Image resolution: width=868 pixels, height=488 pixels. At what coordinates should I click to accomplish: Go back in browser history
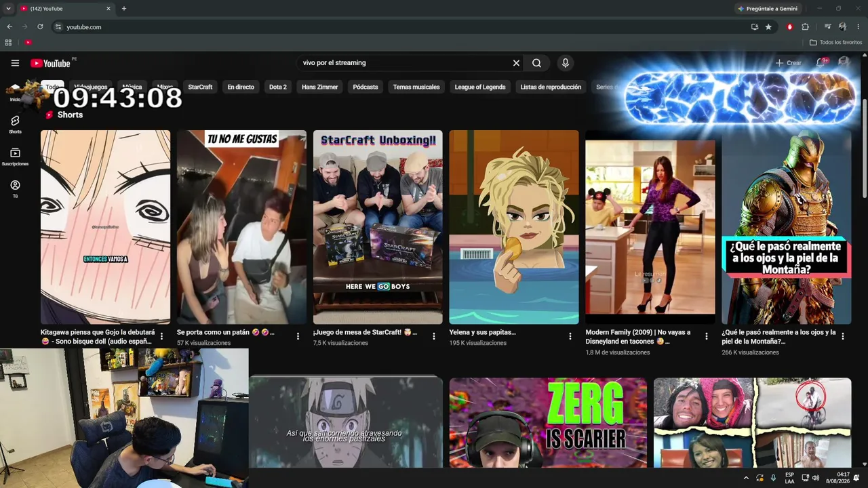[x=9, y=27]
